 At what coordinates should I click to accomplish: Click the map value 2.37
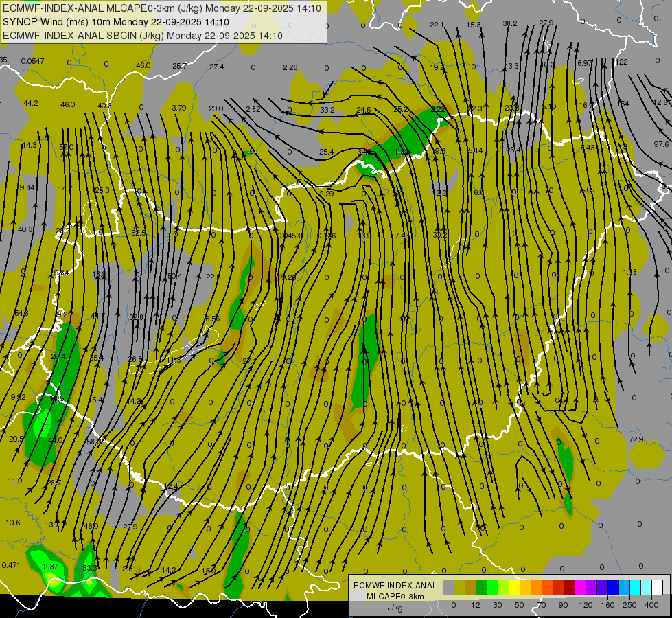click(x=51, y=566)
